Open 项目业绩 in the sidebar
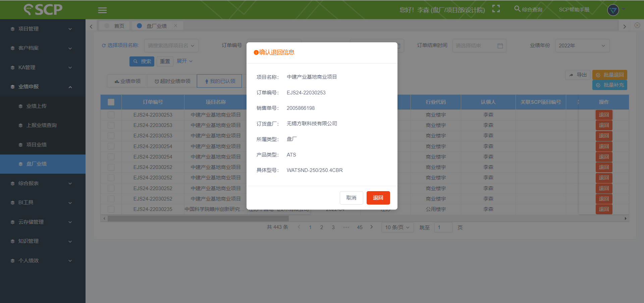Image resolution: width=644 pixels, height=303 pixels. [x=43, y=145]
